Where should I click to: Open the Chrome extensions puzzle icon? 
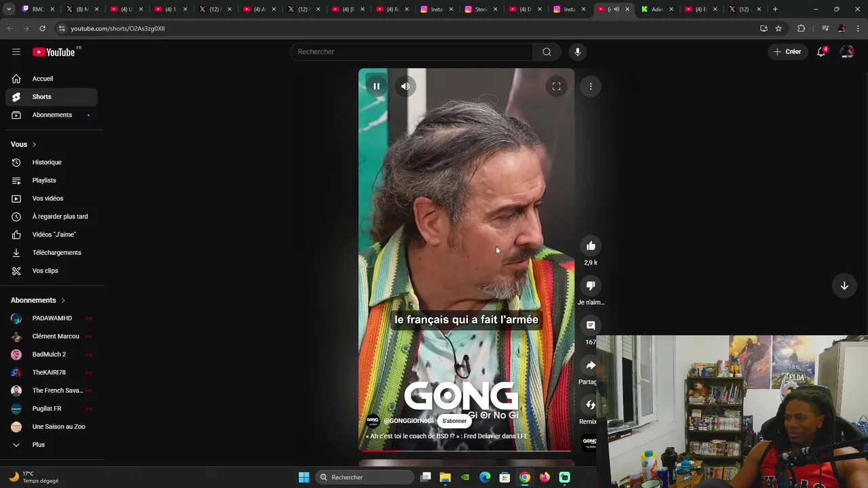802,28
